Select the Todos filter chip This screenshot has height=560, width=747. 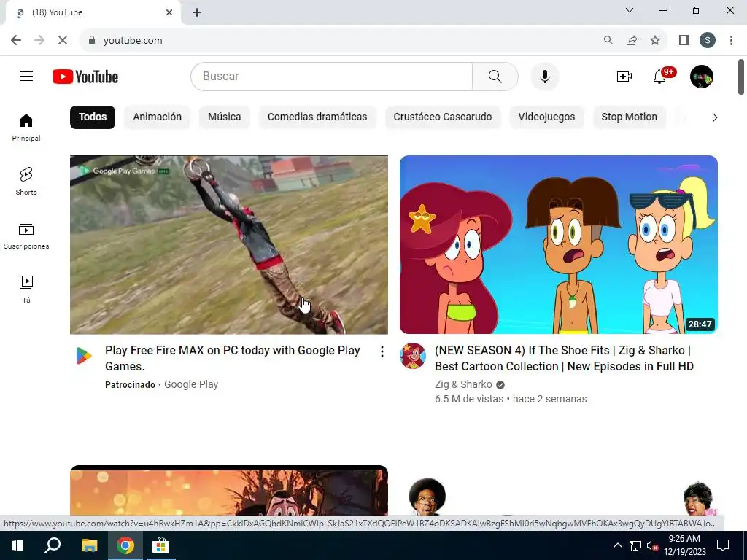(93, 117)
